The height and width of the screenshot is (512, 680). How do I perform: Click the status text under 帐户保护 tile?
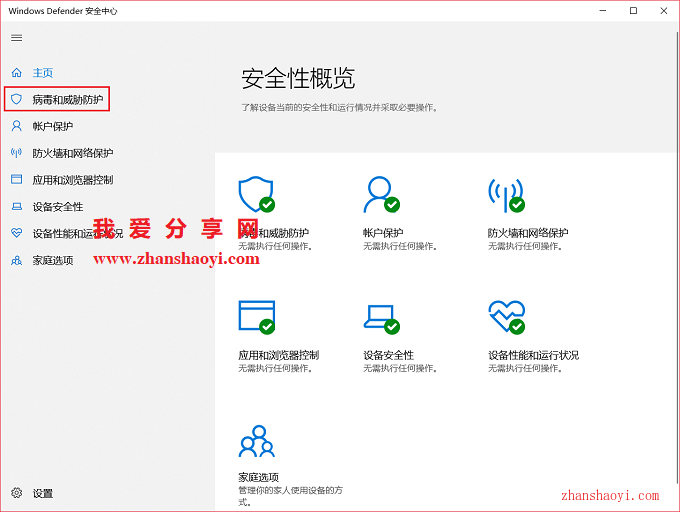400,246
